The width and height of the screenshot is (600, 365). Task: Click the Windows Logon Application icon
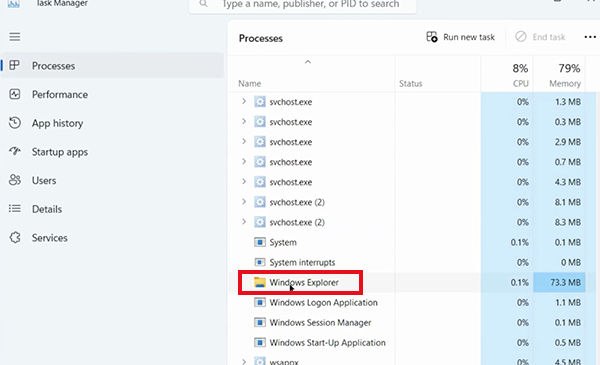coord(260,302)
